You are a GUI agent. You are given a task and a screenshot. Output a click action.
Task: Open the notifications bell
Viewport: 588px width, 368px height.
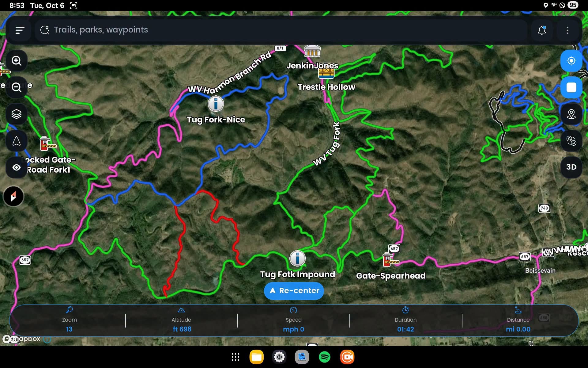542,30
